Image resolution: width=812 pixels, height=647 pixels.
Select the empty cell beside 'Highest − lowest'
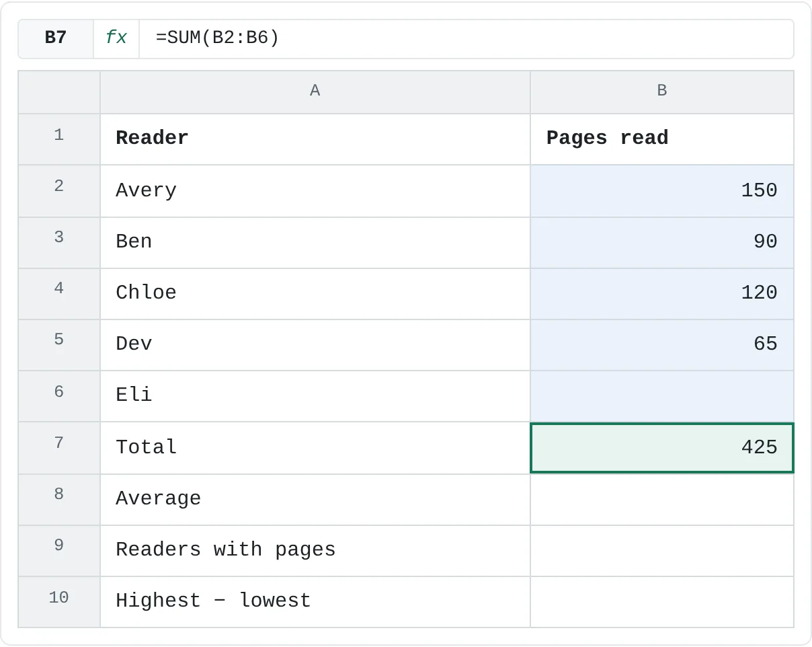pyautogui.click(x=661, y=601)
